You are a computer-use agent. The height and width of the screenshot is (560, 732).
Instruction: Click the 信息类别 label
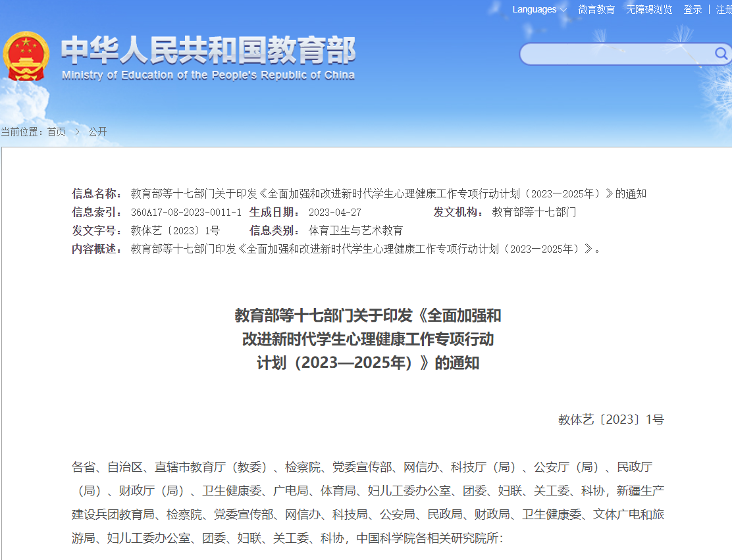274,230
